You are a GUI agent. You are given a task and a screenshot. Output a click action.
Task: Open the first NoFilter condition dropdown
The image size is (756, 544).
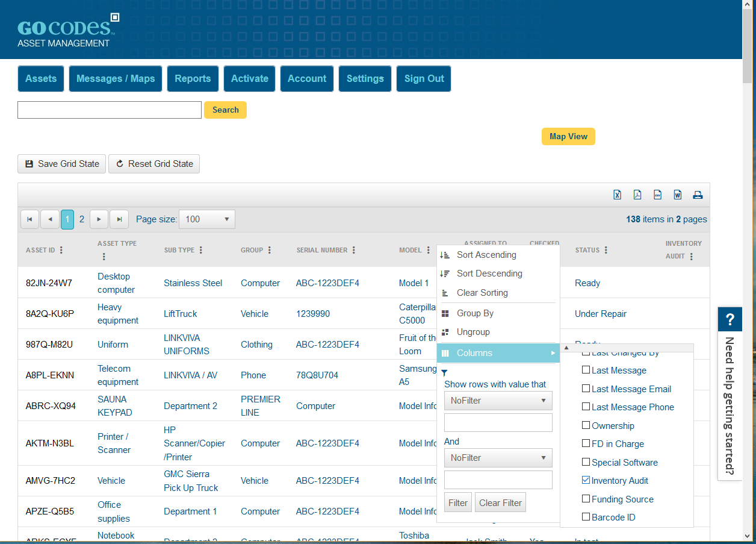pos(498,401)
